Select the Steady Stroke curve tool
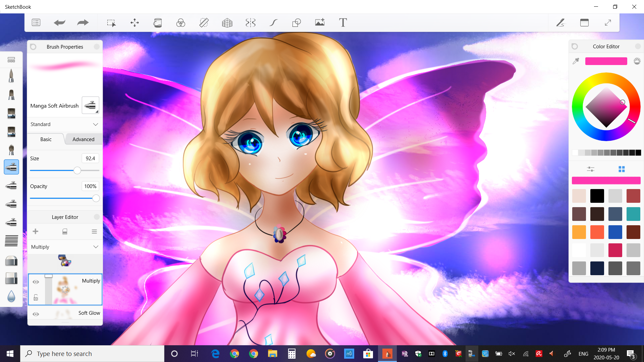The image size is (644, 362). 274,22
